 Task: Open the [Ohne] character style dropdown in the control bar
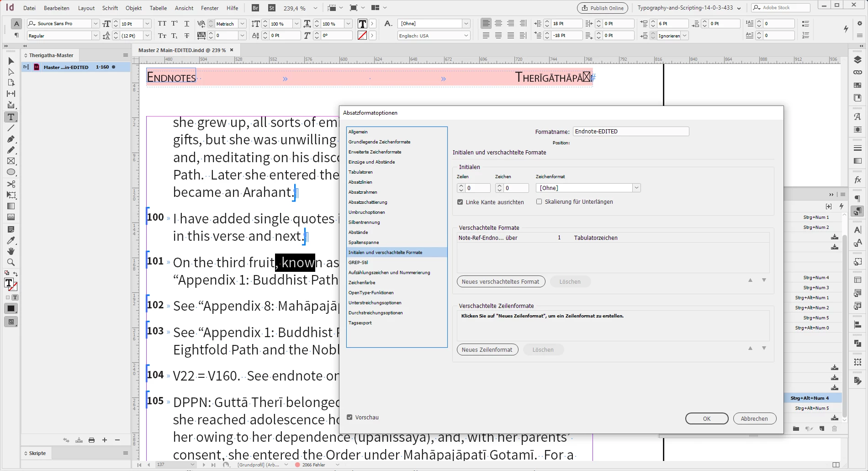pos(466,23)
